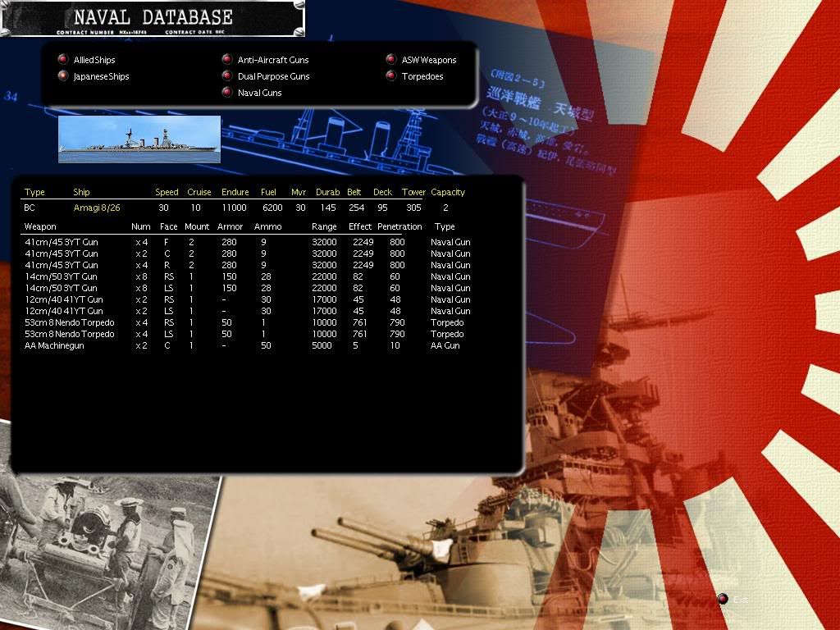This screenshot has width=840, height=630.
Task: Click the Deck column header
Action: pyautogui.click(x=382, y=192)
